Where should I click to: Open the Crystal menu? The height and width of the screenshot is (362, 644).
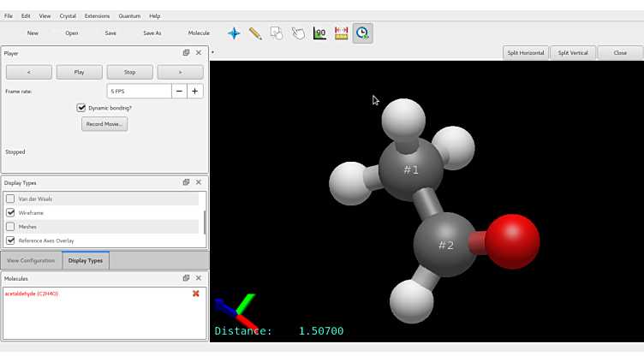(68, 15)
